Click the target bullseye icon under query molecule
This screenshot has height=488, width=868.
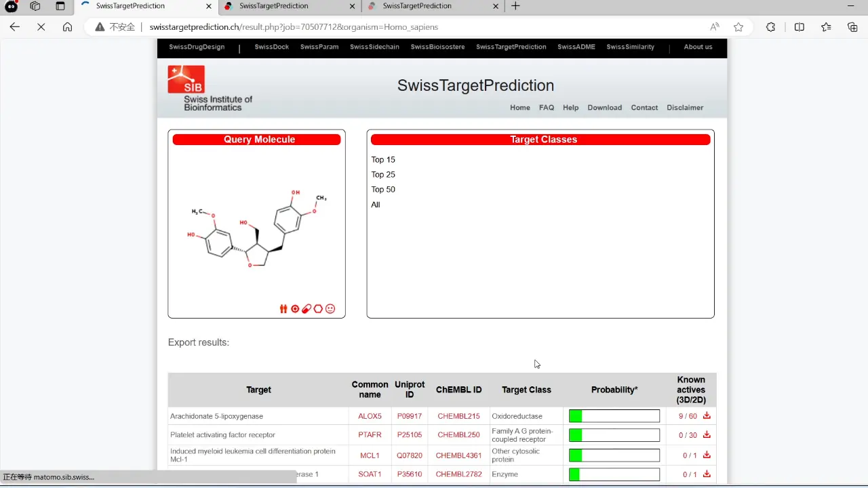(295, 309)
